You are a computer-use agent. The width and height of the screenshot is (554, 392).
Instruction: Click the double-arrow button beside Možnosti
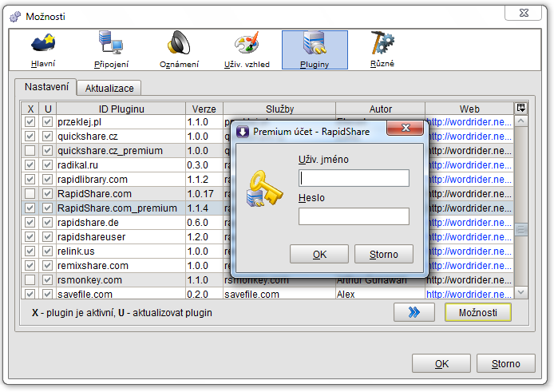point(414,312)
